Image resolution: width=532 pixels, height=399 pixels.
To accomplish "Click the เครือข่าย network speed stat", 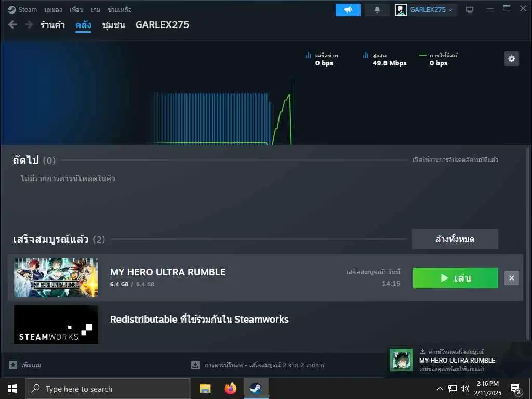I will click(322, 59).
